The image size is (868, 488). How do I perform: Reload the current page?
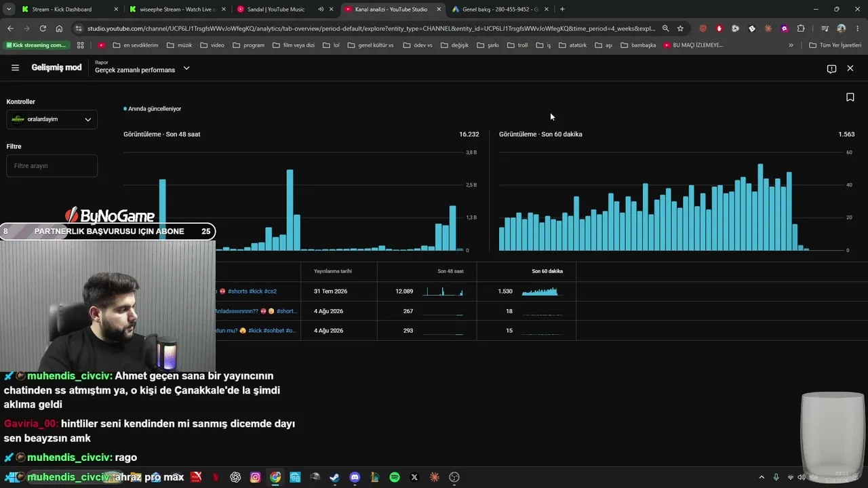tap(43, 28)
